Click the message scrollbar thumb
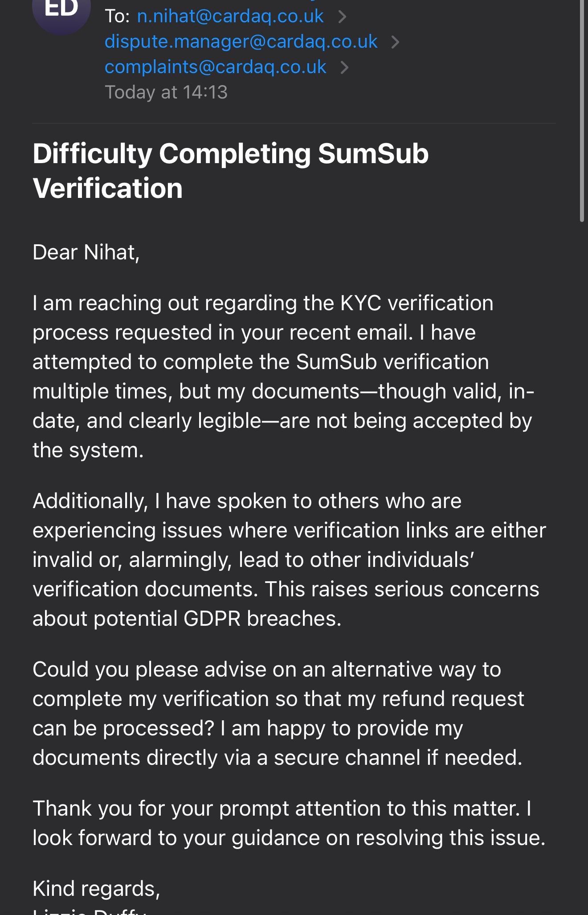 point(582,111)
